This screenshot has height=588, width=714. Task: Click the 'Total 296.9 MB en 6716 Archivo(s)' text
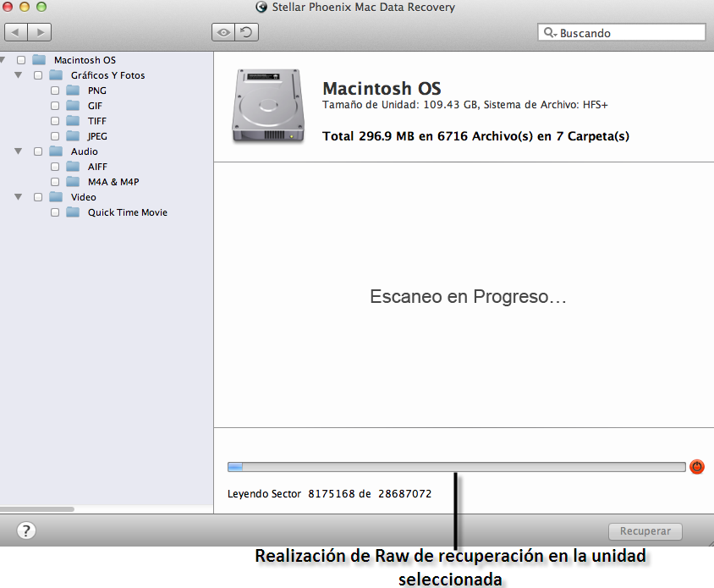427,136
